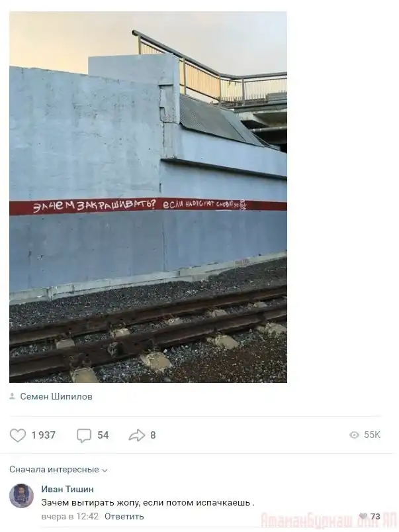Click the 73 likes count on comment
Screen dimensions: 399x532
point(375,516)
